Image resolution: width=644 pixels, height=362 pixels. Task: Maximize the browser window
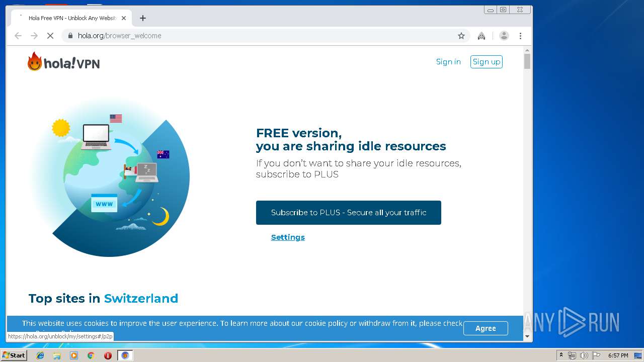coord(503,10)
